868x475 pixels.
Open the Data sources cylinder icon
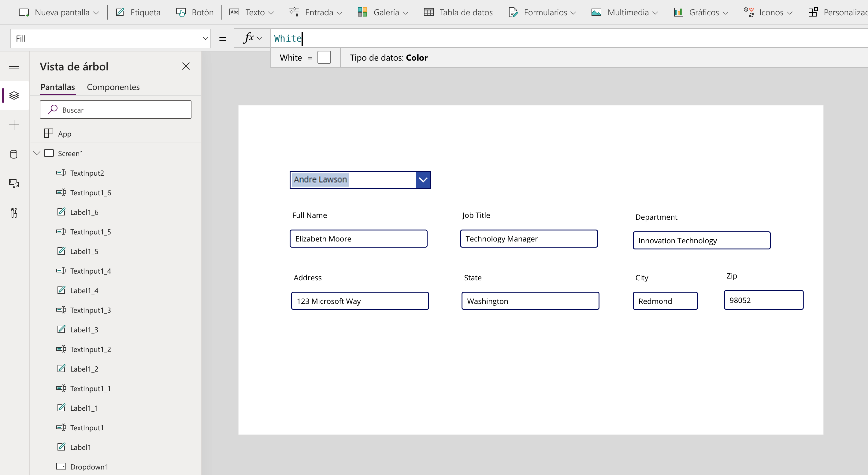[x=14, y=154]
